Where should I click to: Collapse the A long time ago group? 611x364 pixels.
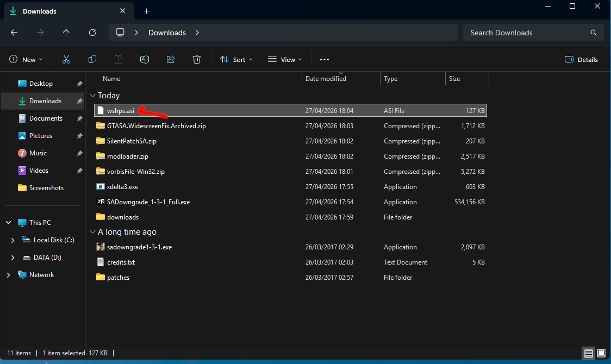[x=93, y=231]
